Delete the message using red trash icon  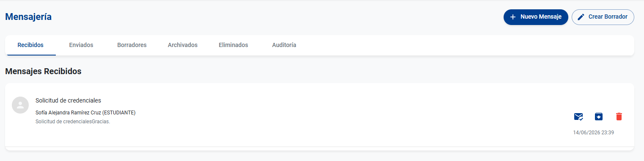[619, 117]
